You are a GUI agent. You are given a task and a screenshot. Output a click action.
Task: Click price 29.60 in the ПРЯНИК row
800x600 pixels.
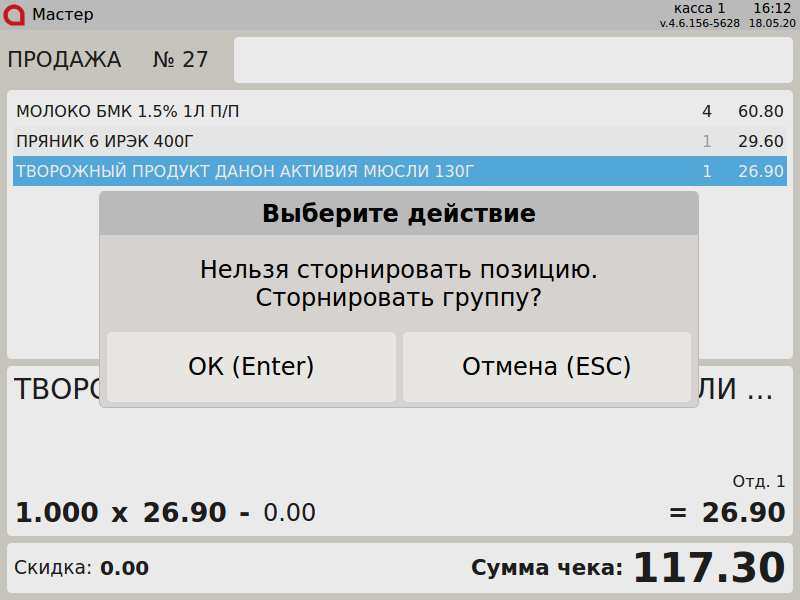coord(760,141)
